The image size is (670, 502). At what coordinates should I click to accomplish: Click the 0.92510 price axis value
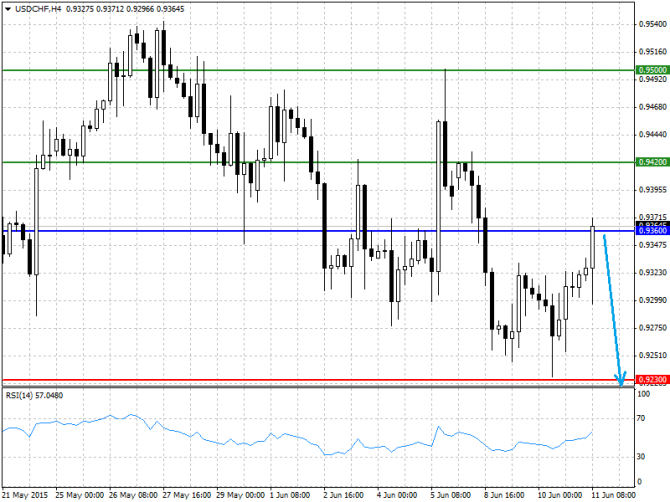tap(653, 355)
